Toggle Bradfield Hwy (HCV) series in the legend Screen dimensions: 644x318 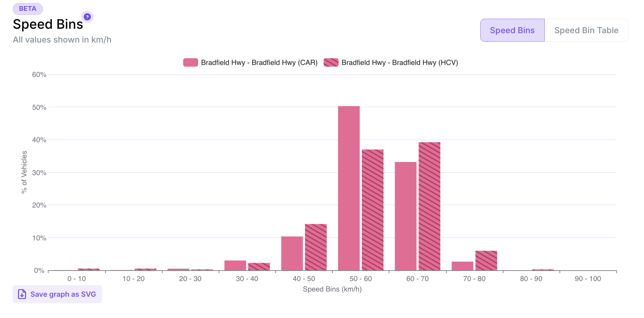point(392,62)
